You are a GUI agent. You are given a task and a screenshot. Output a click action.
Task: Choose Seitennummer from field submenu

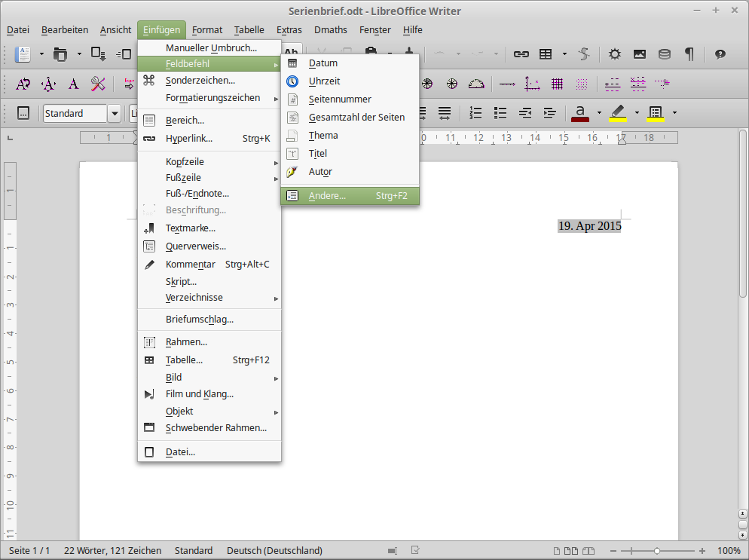tap(340, 99)
